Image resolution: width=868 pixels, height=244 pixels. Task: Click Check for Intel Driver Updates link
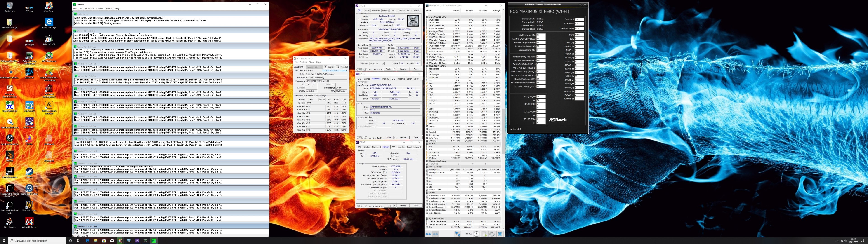pos(334,70)
